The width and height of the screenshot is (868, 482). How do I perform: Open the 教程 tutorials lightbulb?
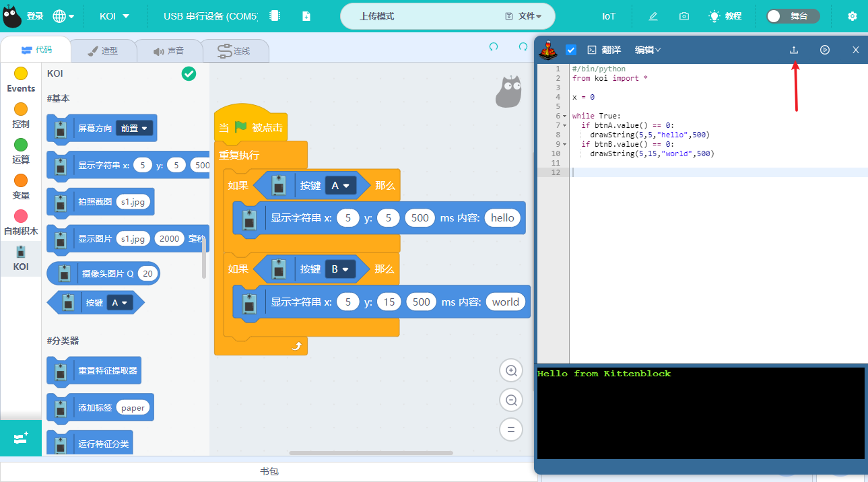(725, 16)
